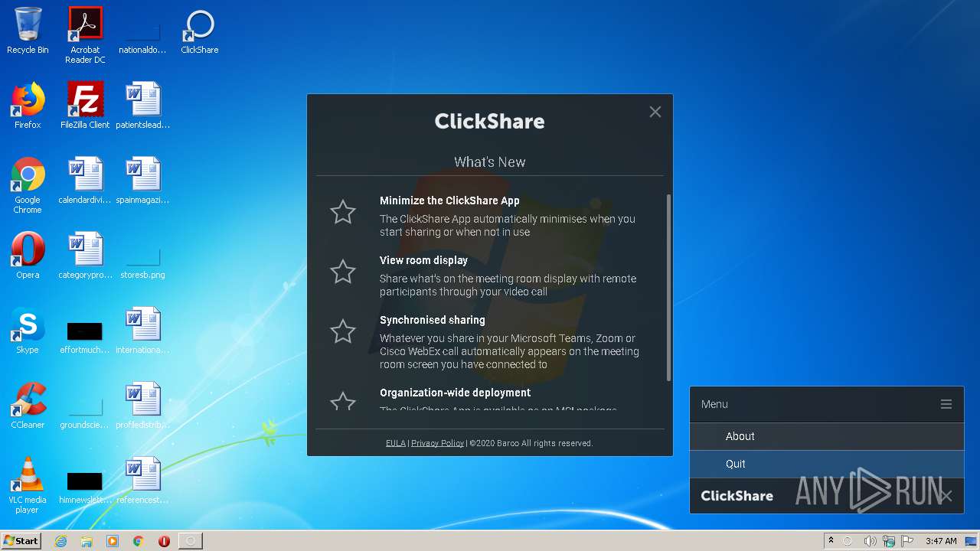Launch FileZilla Client shortcut
The width and height of the screenshot is (980, 551).
click(85, 106)
